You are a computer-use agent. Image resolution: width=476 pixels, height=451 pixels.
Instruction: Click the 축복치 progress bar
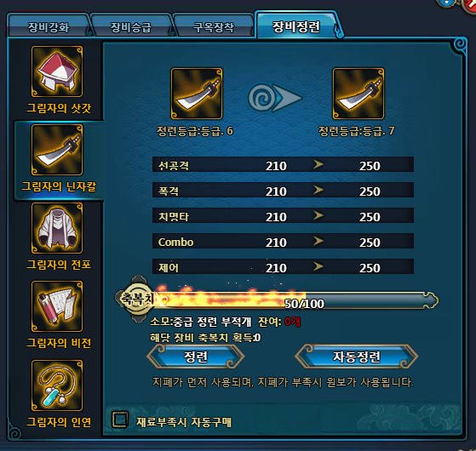295,300
